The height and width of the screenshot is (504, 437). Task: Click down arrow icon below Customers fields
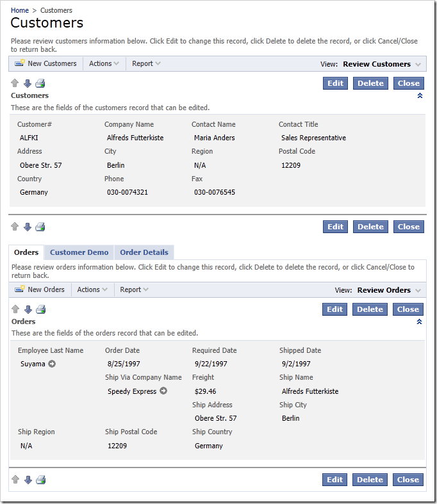[x=28, y=227]
